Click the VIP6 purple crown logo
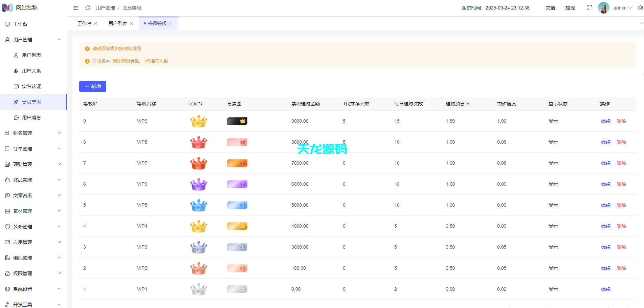Image resolution: width=644 pixels, height=308 pixels. click(x=199, y=184)
